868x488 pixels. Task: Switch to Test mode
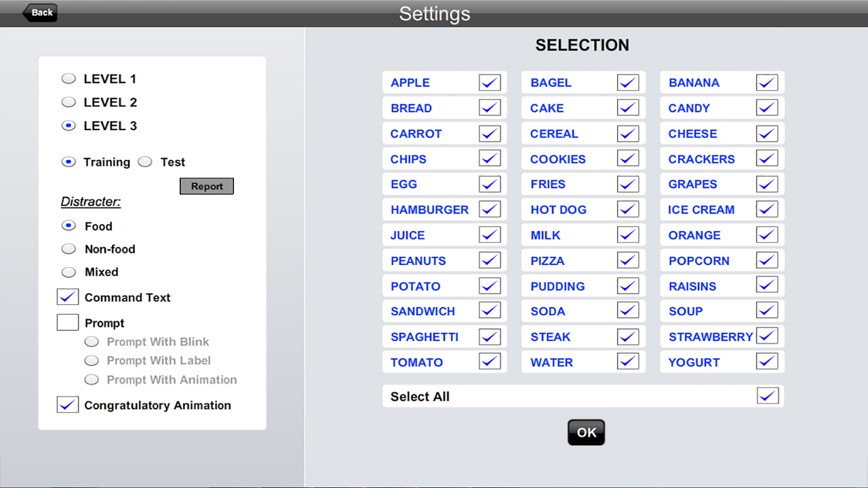point(145,162)
